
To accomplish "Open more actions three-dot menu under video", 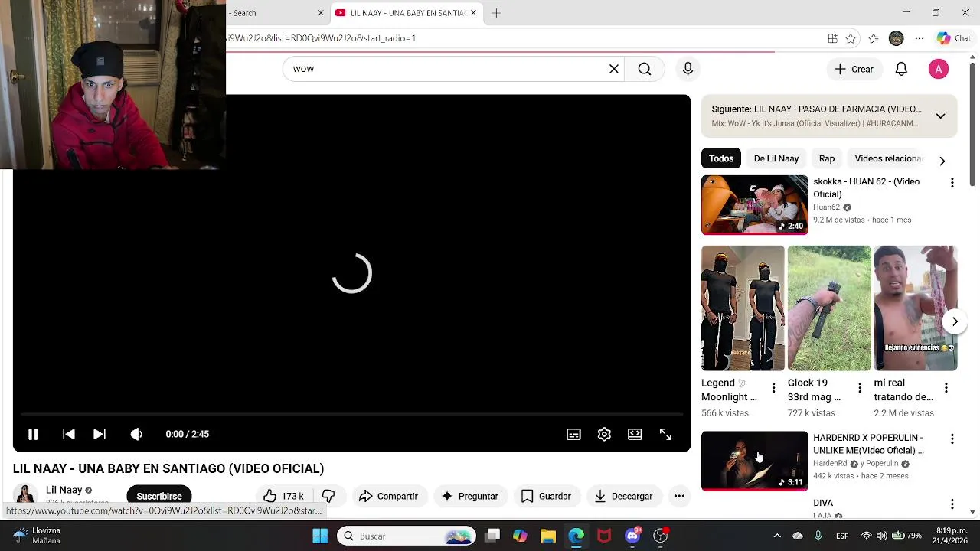I will 679,496.
